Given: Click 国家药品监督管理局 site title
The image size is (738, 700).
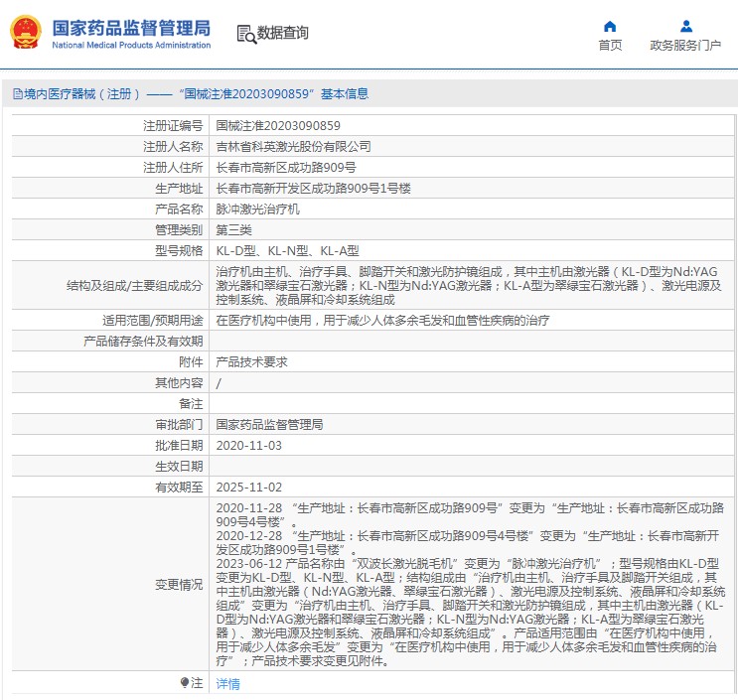Looking at the screenshot, I should [x=131, y=28].
